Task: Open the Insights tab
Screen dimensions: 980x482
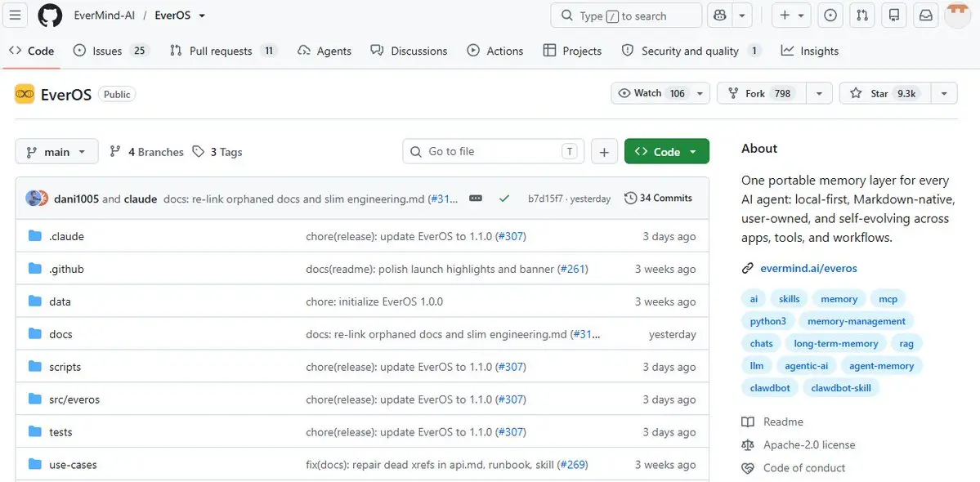Action: pyautogui.click(x=809, y=51)
